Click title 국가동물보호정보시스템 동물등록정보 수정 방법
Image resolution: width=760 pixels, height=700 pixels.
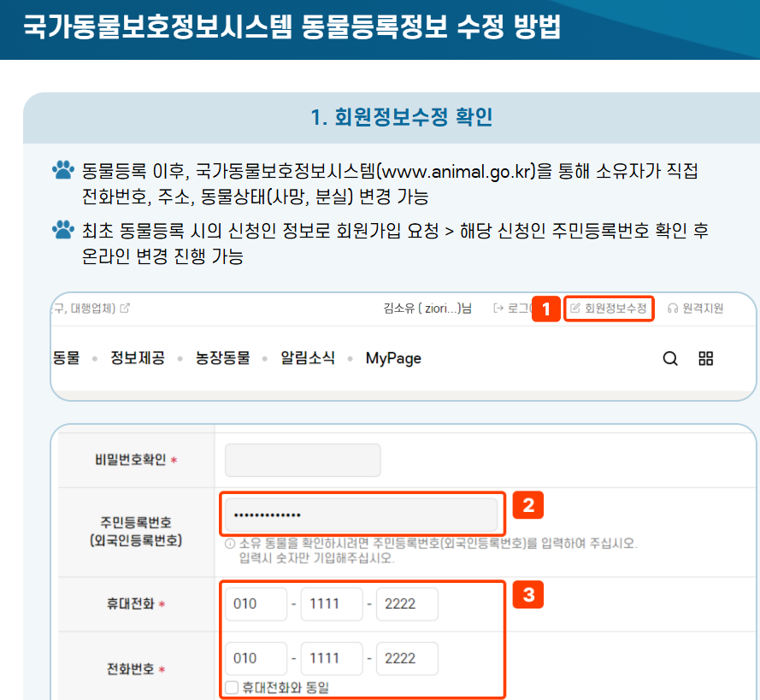pyautogui.click(x=292, y=26)
